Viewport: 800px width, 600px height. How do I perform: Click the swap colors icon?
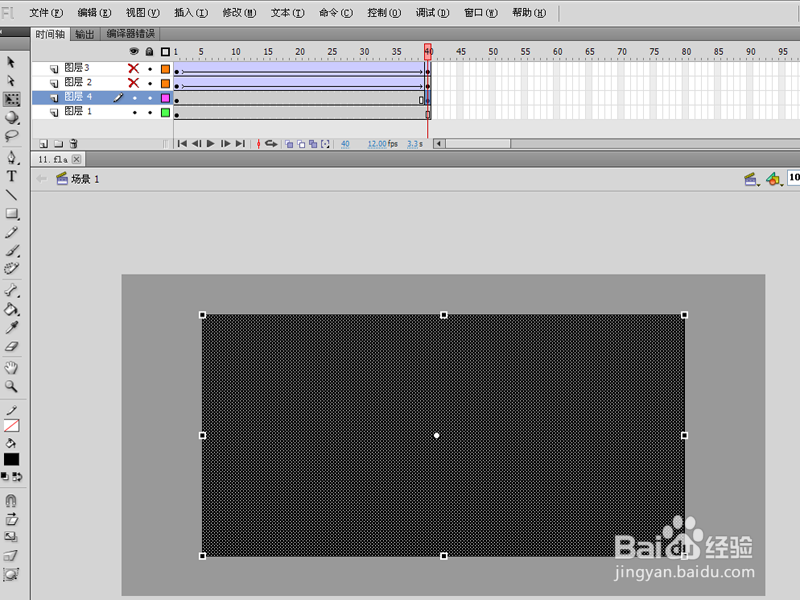click(x=17, y=477)
